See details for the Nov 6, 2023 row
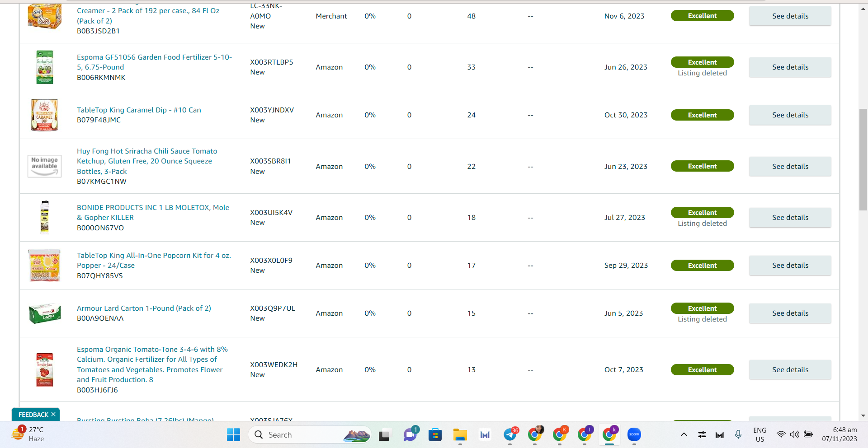This screenshot has height=448, width=868. click(x=790, y=16)
